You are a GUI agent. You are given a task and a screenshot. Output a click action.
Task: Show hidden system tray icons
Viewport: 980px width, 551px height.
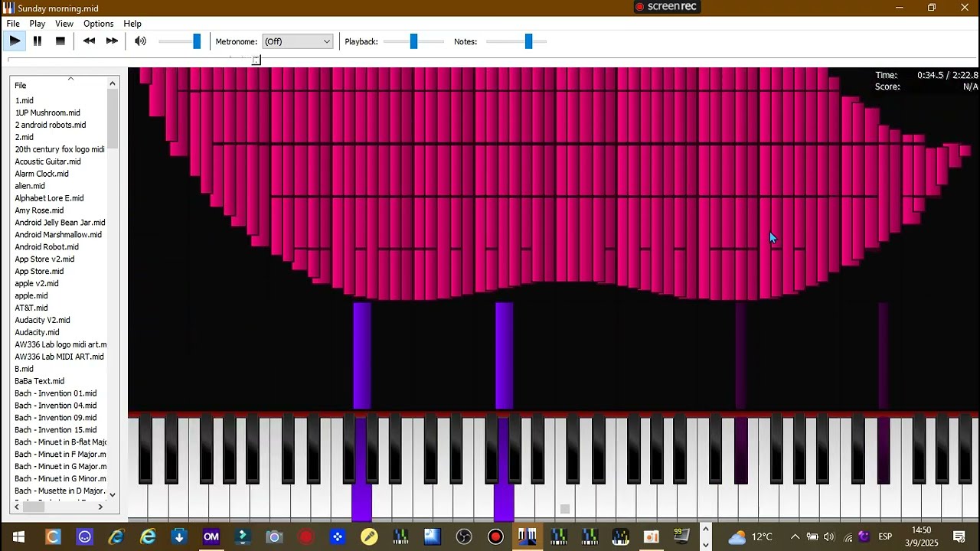click(x=795, y=537)
